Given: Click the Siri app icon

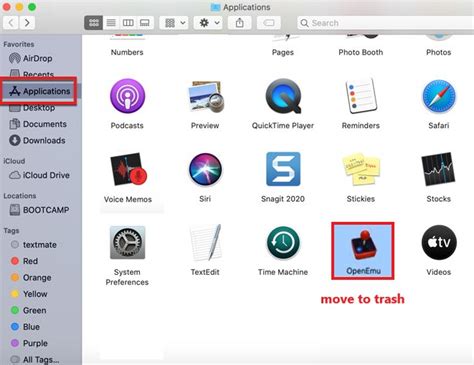Looking at the screenshot, I should [205, 169].
